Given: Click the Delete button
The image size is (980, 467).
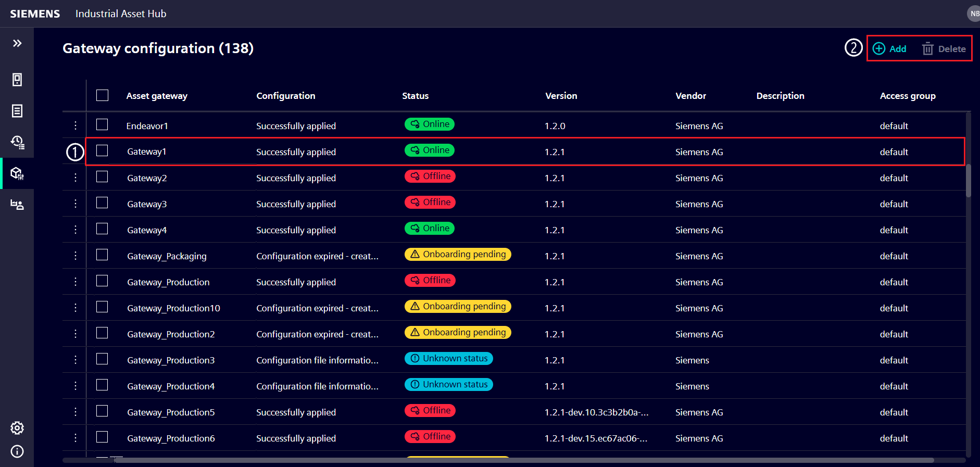Looking at the screenshot, I should pyautogui.click(x=944, y=49).
